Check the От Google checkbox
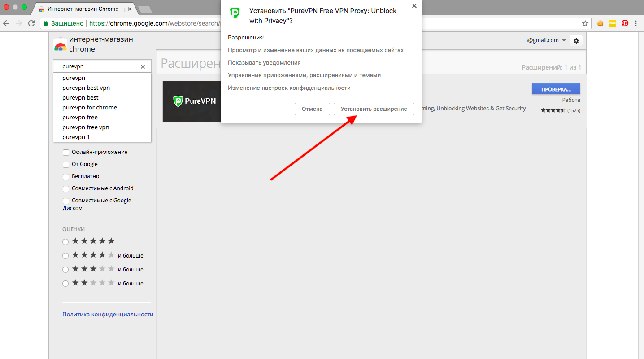This screenshot has width=644, height=359. pyautogui.click(x=66, y=165)
